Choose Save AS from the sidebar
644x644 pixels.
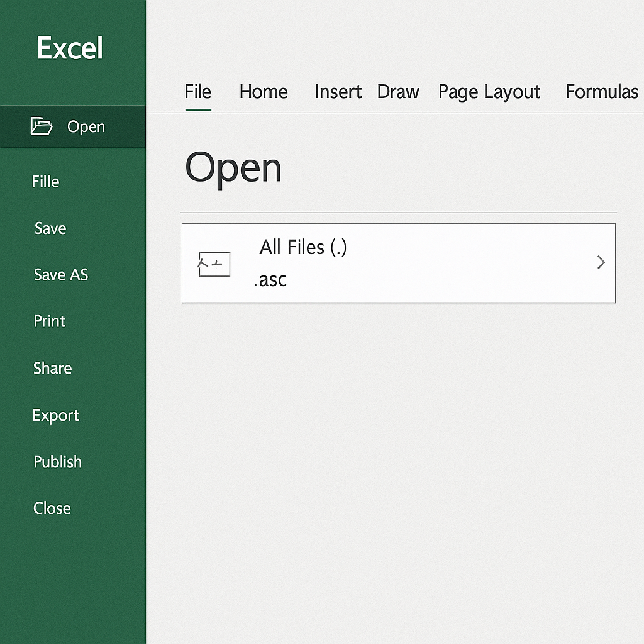point(61,275)
